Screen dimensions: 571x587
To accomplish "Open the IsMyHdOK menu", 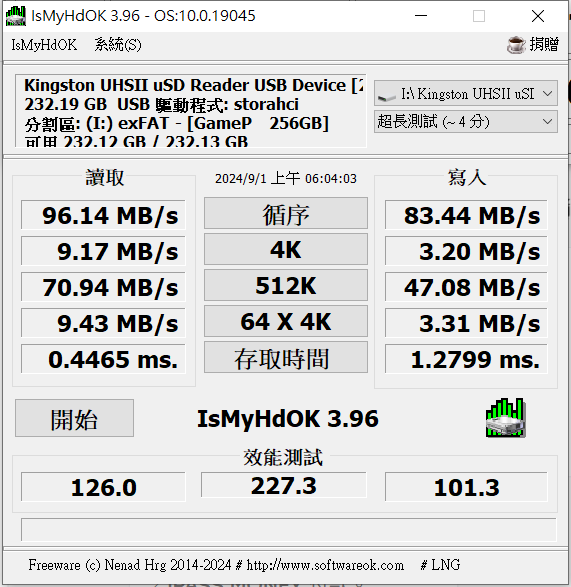I will click(44, 45).
